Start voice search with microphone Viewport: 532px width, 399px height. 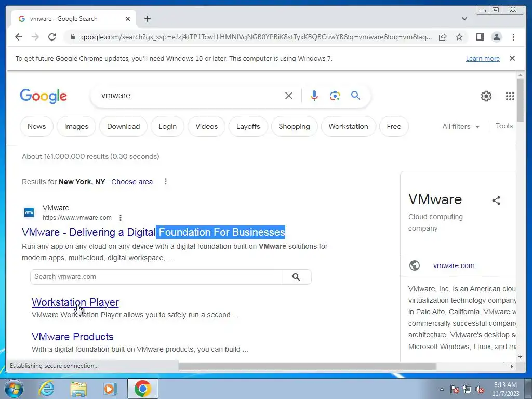point(314,96)
